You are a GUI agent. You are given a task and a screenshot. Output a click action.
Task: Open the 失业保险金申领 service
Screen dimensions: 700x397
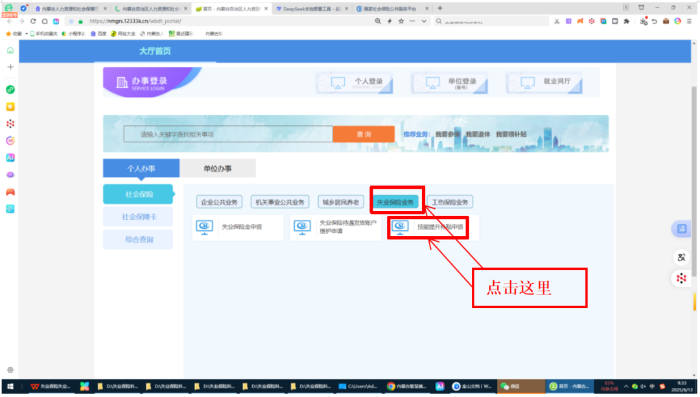[238, 227]
